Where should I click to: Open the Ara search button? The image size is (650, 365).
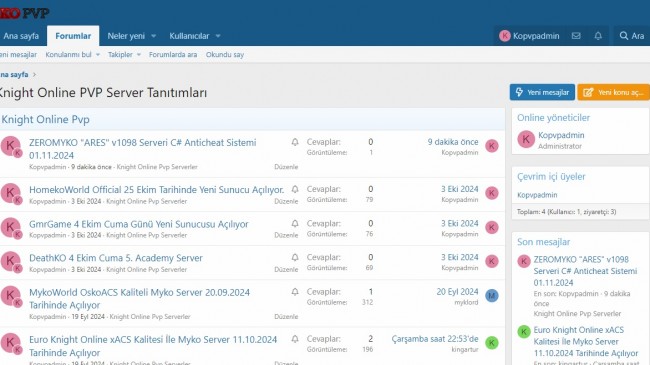(632, 36)
